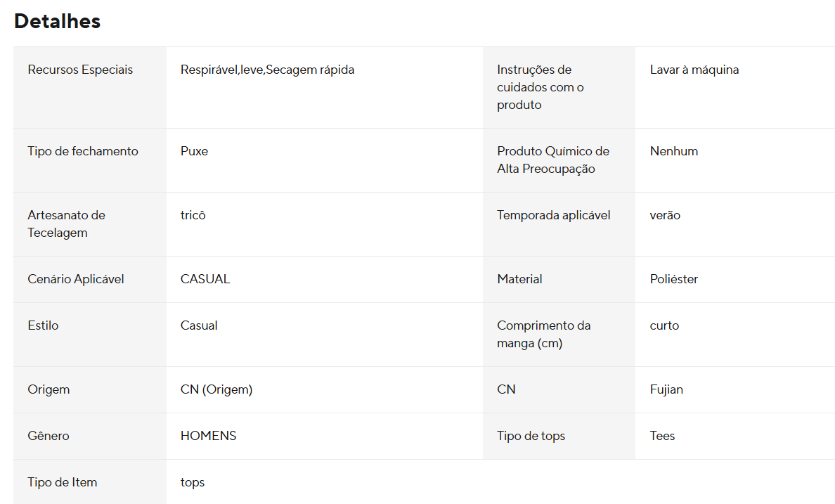
Task: Click the CN (Origem) value
Action: click(216, 390)
